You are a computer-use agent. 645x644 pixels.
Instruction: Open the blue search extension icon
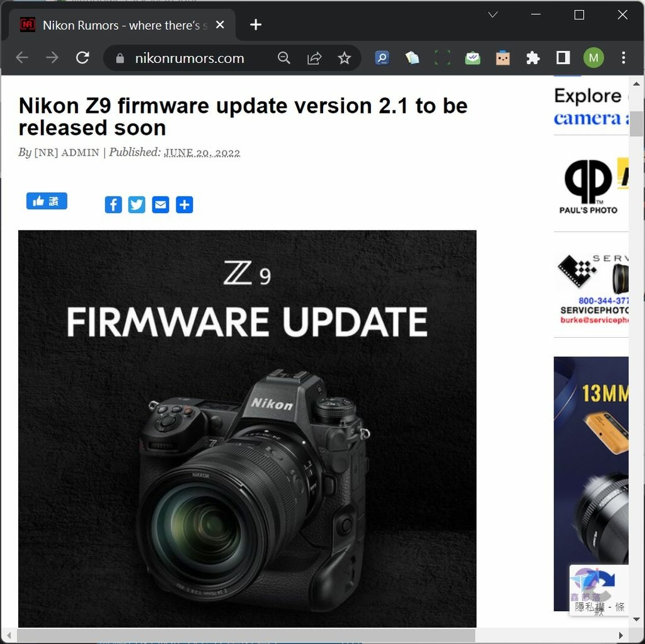[382, 58]
